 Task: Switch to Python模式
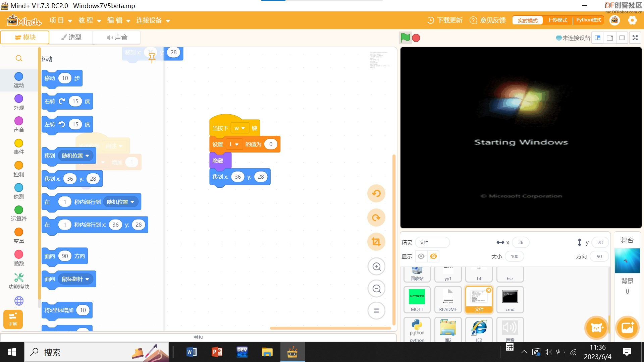589,20
